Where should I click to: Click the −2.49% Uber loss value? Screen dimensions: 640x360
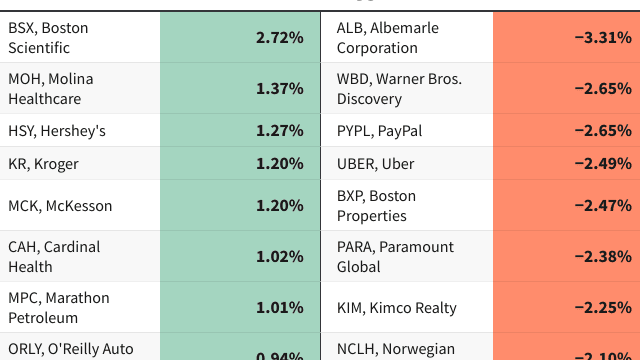point(567,163)
